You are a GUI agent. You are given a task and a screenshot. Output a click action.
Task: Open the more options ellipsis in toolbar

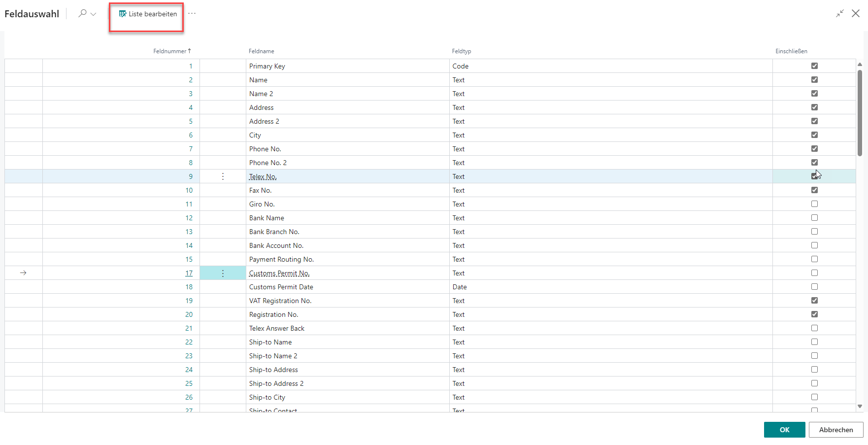point(192,13)
